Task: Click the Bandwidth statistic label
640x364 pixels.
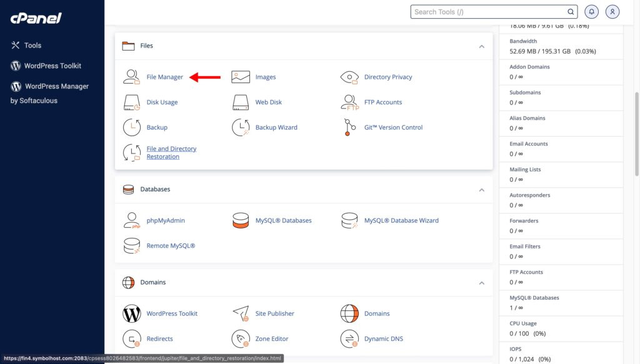Action: tap(523, 41)
